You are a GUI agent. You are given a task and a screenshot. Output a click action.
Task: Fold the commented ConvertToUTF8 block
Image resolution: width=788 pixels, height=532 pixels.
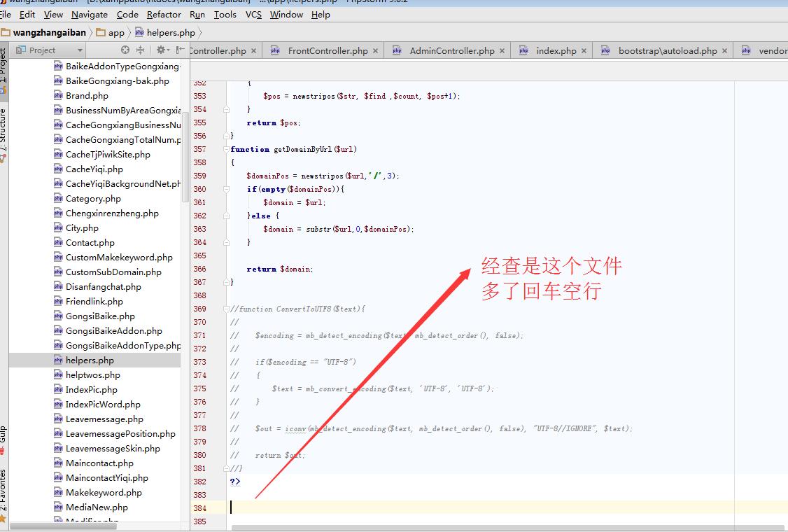click(227, 309)
